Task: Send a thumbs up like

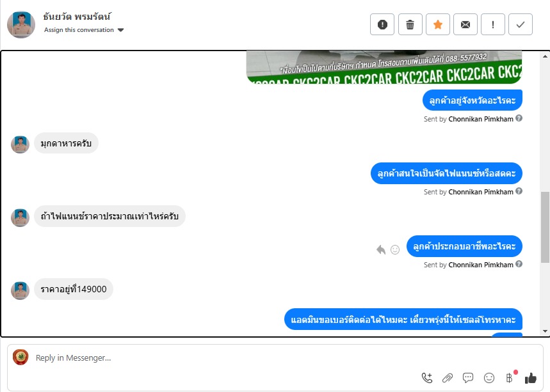Action: pos(530,378)
